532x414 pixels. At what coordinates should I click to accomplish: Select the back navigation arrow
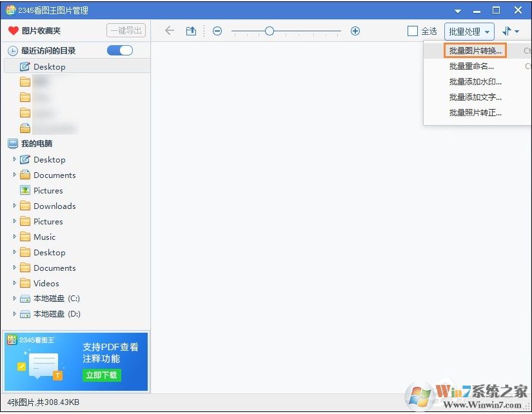point(169,30)
